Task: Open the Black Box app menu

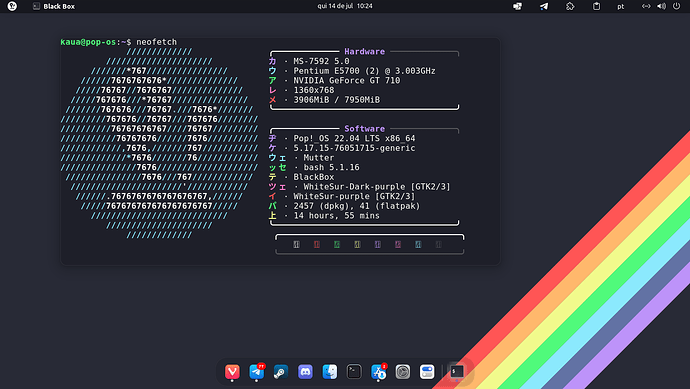Action: [54, 6]
